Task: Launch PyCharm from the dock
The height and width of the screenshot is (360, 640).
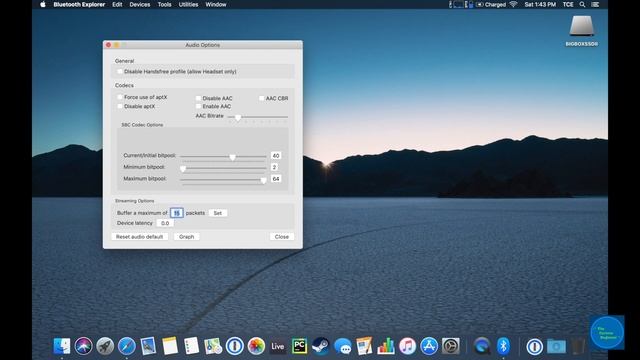Action: (x=299, y=346)
